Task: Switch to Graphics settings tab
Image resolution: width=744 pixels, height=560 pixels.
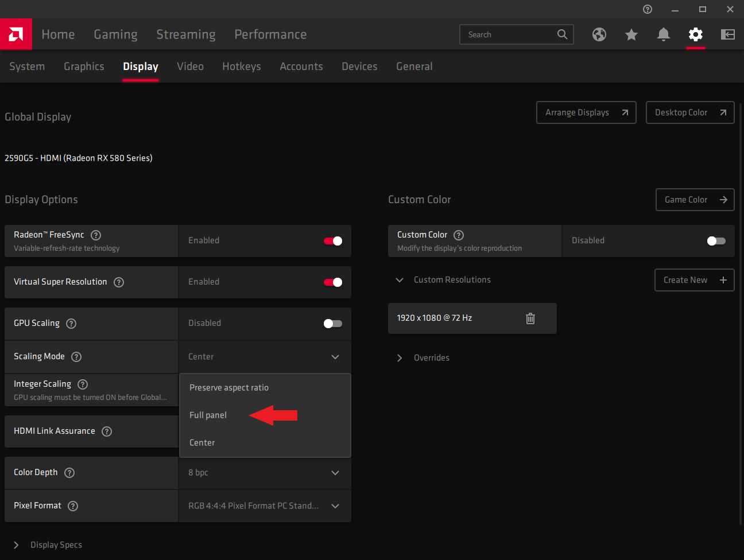Action: (x=84, y=67)
